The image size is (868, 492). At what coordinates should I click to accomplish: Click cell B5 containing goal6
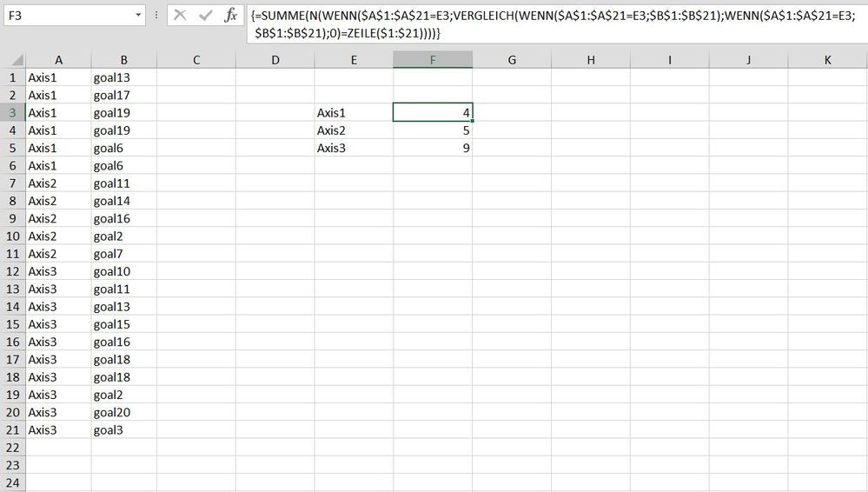[x=124, y=148]
